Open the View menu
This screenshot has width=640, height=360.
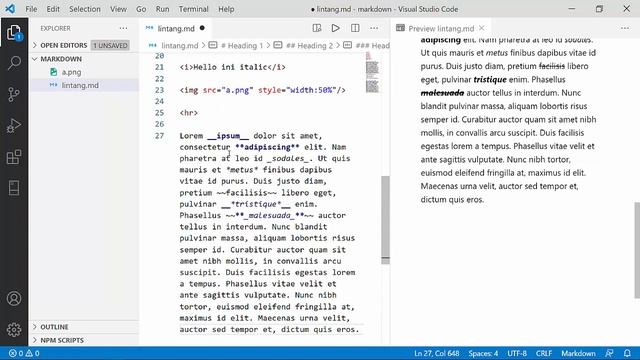tap(118, 9)
